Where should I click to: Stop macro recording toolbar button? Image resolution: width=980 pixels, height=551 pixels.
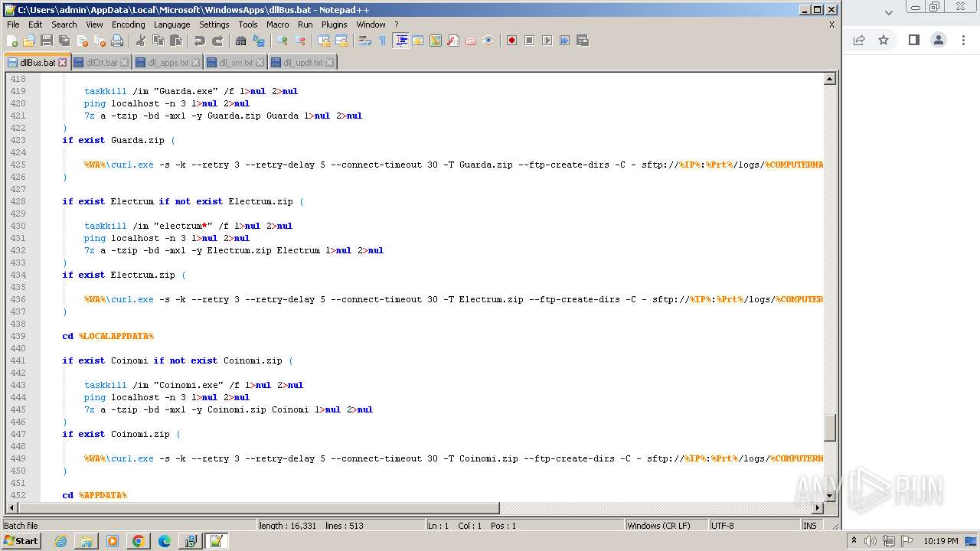(529, 41)
